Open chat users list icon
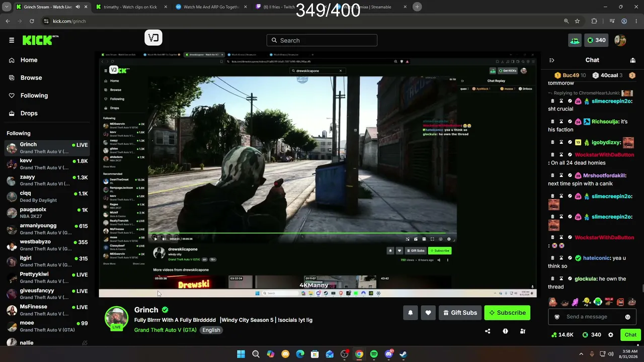Viewport: 644px width, 362px height. tap(632, 60)
